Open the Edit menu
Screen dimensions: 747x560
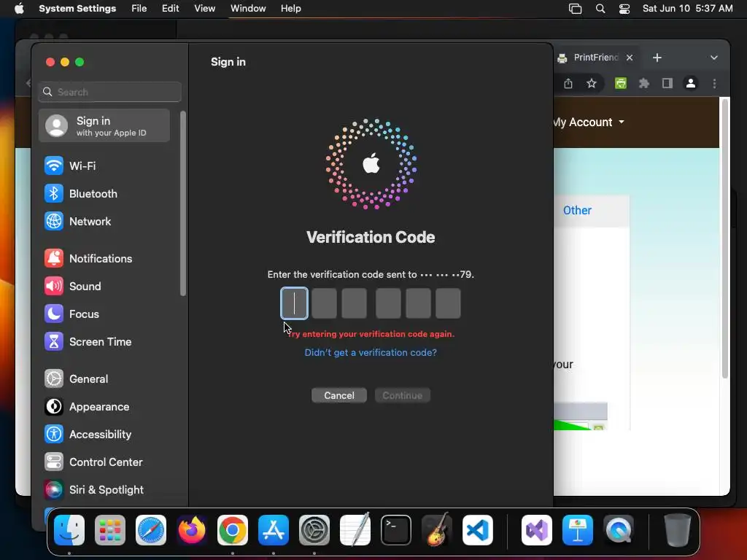tap(170, 9)
